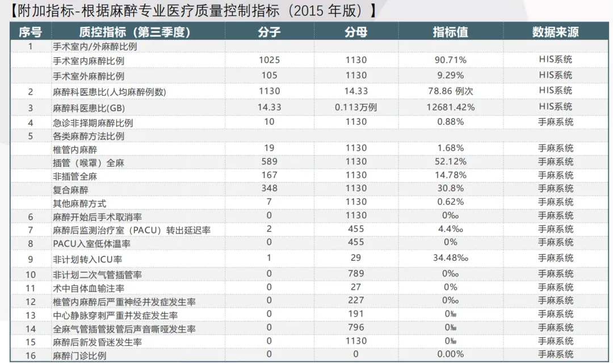Screen dimensions: 613x364
Task: Select the 复合麻醉 row label
Action: click(71, 190)
